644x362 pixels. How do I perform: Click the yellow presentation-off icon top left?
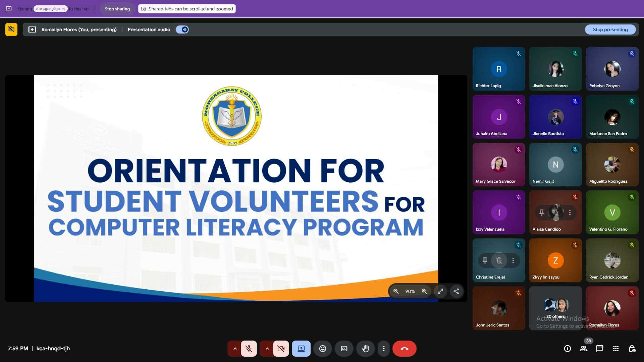(11, 29)
